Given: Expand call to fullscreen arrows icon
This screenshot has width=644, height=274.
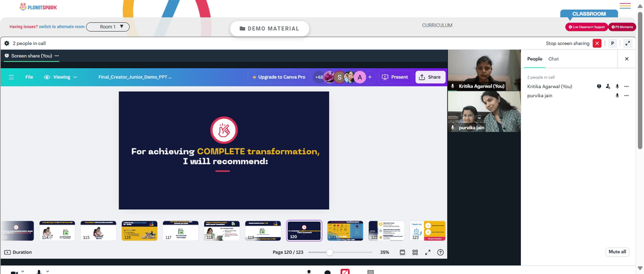Looking at the screenshot, I should [628, 43].
